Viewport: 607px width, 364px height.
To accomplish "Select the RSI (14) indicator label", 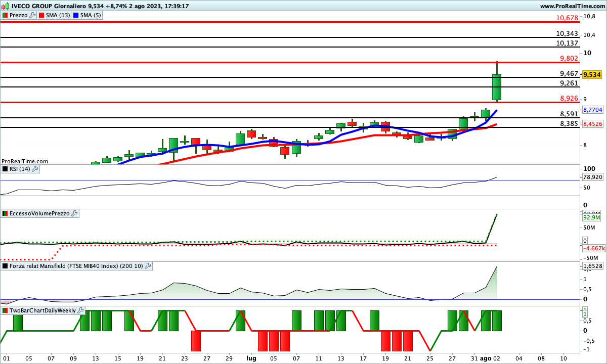I will (20, 169).
